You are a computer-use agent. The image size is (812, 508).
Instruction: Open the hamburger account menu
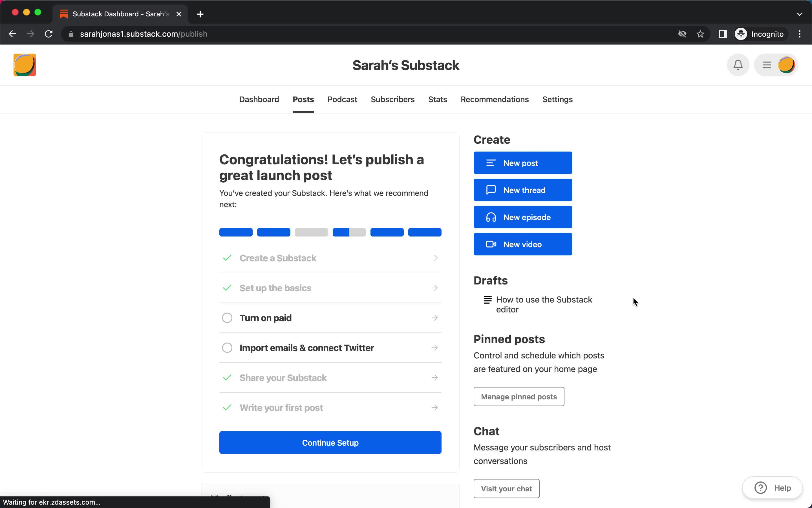click(767, 65)
